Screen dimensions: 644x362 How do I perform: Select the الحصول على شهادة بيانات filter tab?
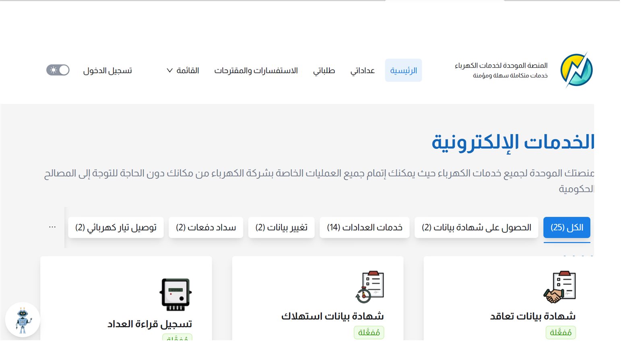coord(477,227)
